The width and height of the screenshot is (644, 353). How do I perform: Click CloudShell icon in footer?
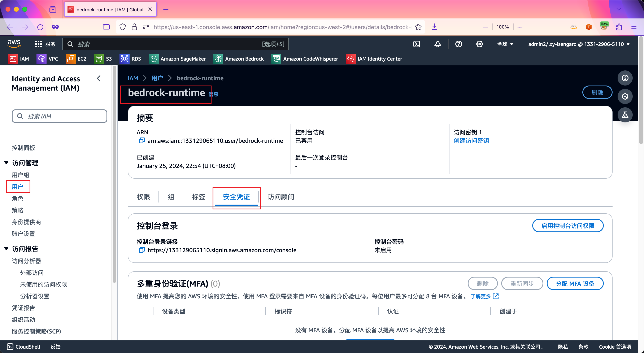coord(10,347)
